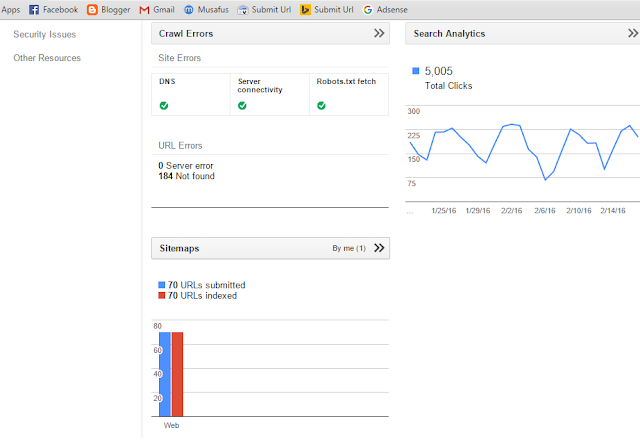Click the DNS status cell label
640x444 pixels.
point(167,81)
